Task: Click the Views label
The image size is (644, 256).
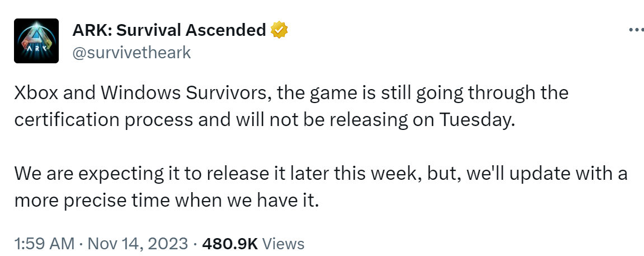Action: point(283,244)
